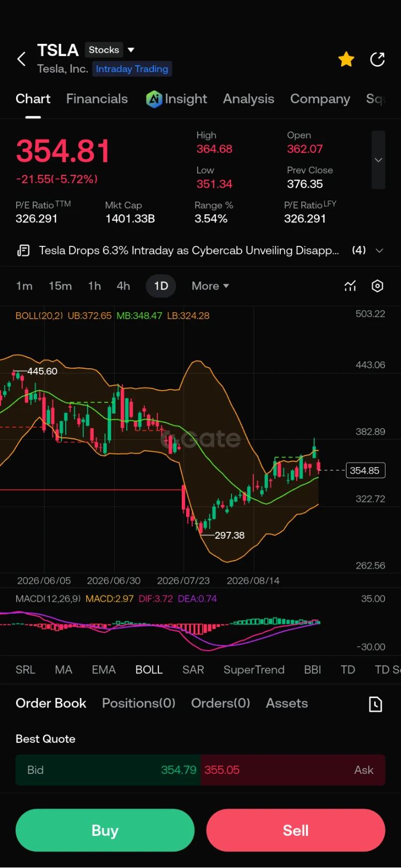Image resolution: width=401 pixels, height=868 pixels.
Task: Select the BOLL indicator
Action: [x=149, y=670]
